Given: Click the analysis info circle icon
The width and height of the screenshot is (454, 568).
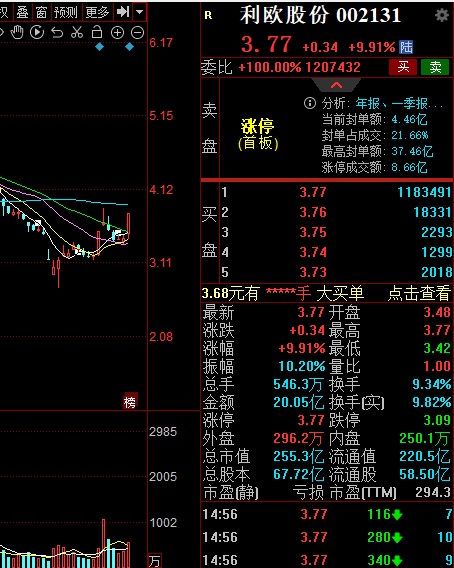Looking at the screenshot, I should (310, 103).
